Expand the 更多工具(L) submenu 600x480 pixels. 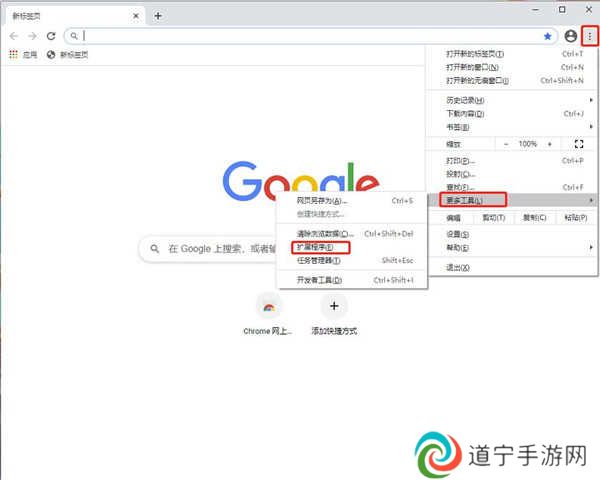point(513,200)
